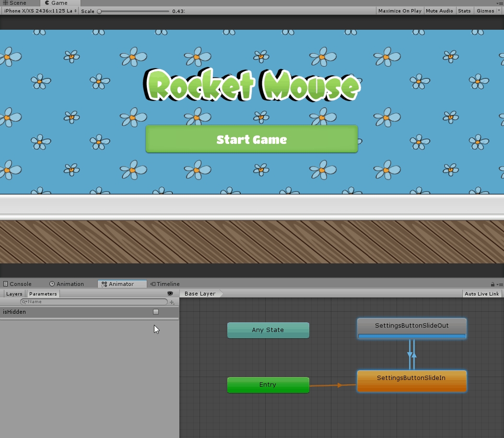
Task: Click the add parameter plus icon
Action: pos(172,302)
